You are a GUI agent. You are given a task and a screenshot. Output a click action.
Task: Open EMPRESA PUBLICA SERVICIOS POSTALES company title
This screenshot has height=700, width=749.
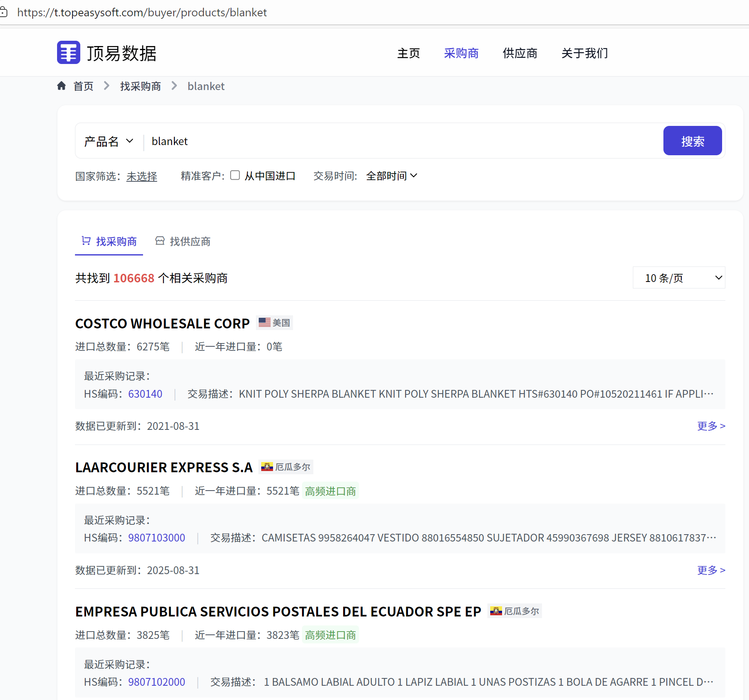(x=278, y=612)
